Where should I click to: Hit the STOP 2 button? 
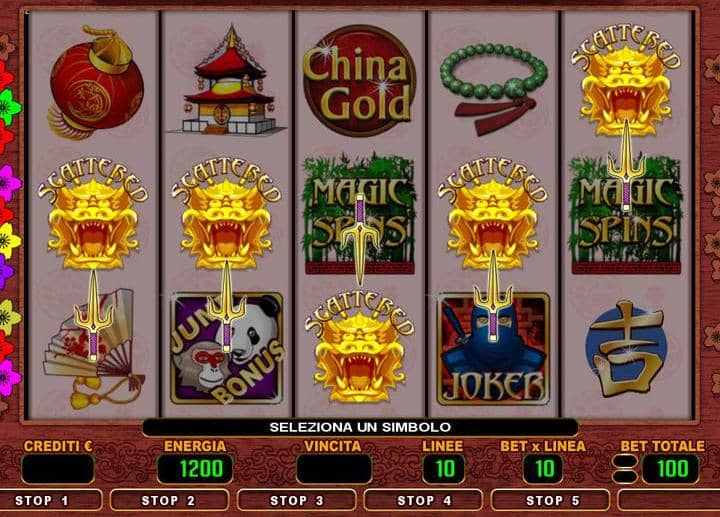pos(169,500)
